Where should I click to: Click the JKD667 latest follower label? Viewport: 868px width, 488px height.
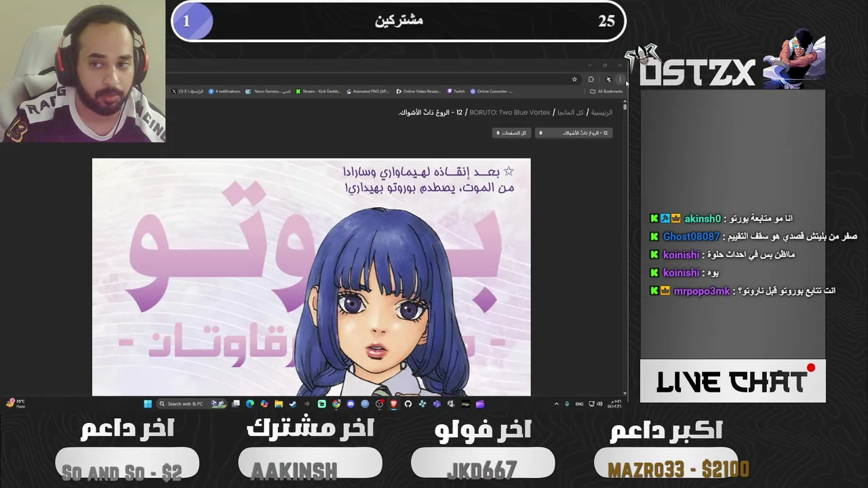click(x=482, y=470)
